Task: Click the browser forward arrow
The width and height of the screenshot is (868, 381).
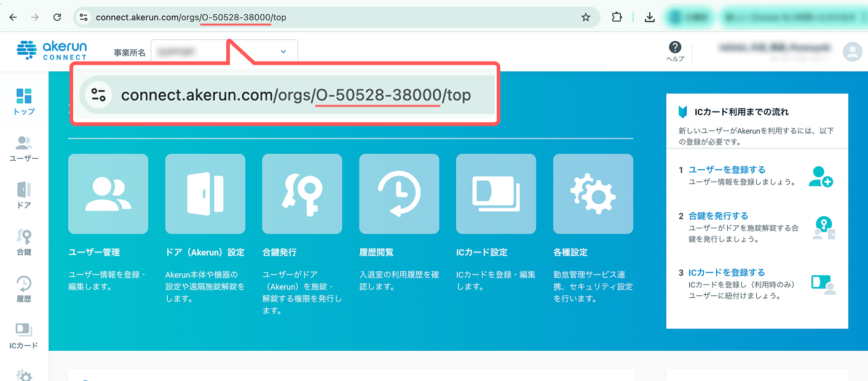Action: point(35,17)
